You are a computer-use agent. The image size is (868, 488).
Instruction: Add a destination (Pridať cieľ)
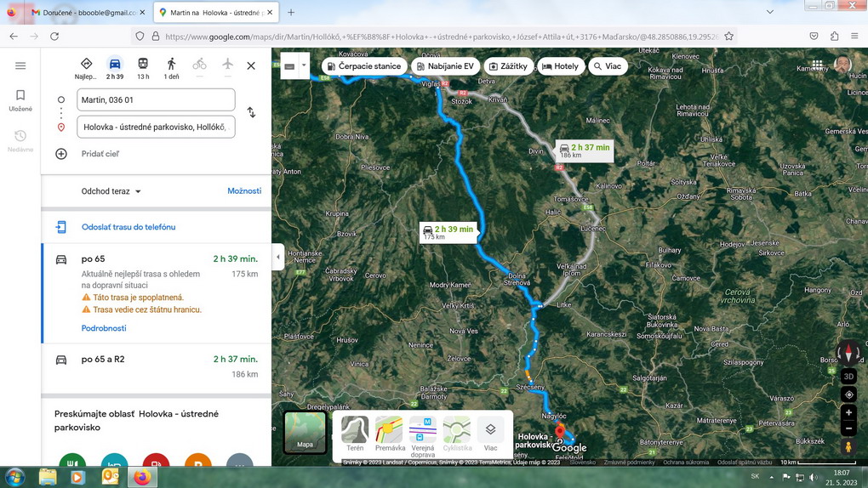[100, 154]
